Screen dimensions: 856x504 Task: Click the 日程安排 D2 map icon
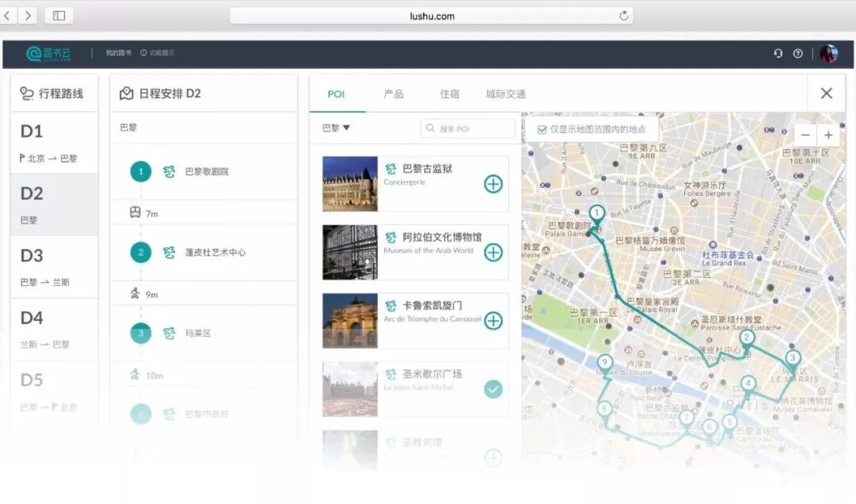coord(126,94)
